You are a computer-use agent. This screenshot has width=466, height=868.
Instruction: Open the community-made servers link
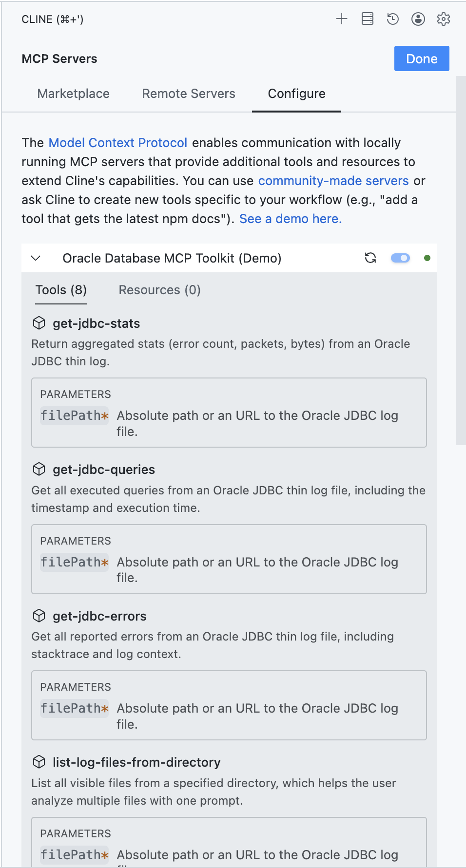pyautogui.click(x=333, y=181)
